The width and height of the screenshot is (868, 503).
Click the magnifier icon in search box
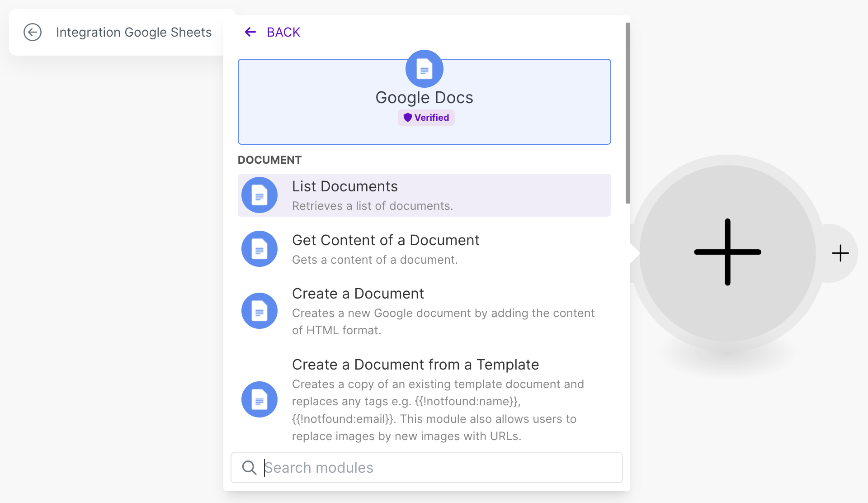click(x=249, y=468)
